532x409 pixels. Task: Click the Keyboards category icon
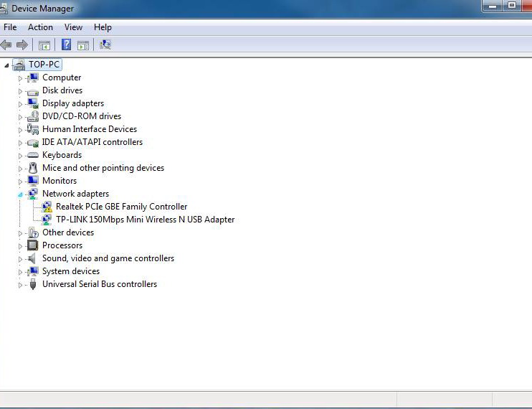pos(33,155)
